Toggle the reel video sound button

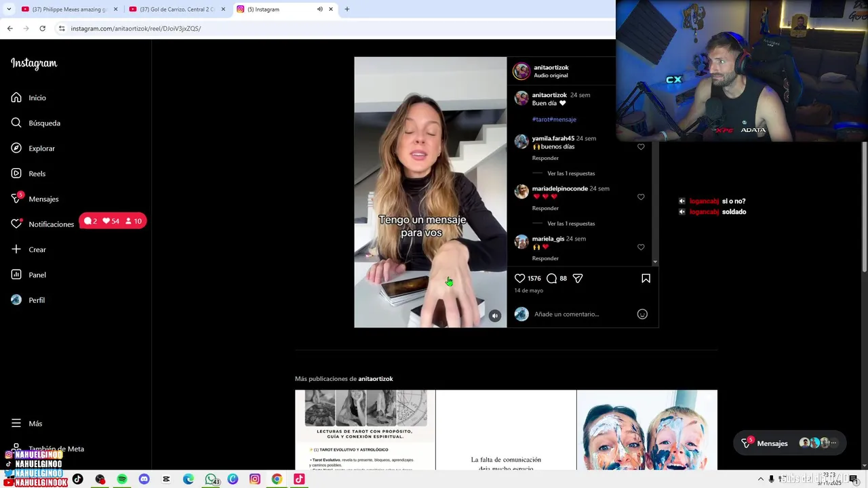[495, 316]
